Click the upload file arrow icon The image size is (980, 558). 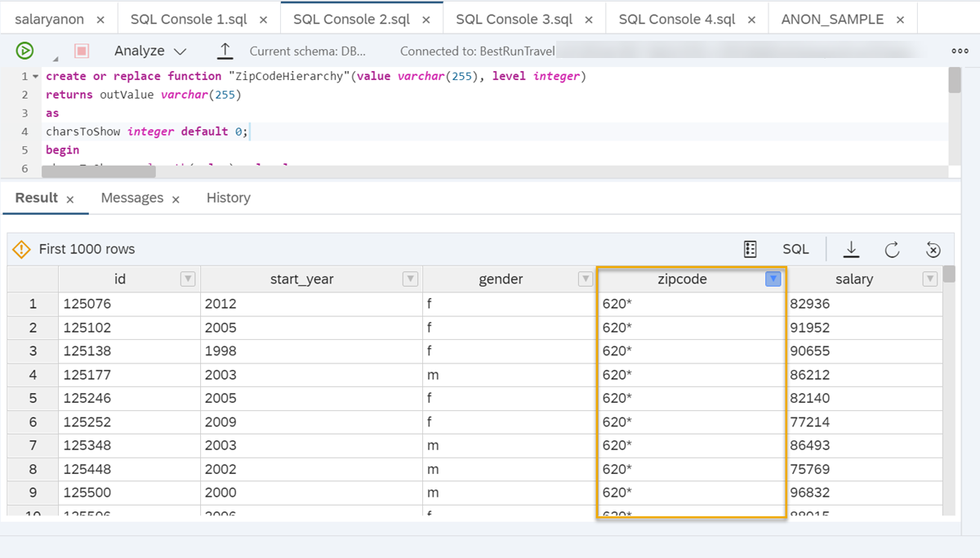click(x=225, y=51)
